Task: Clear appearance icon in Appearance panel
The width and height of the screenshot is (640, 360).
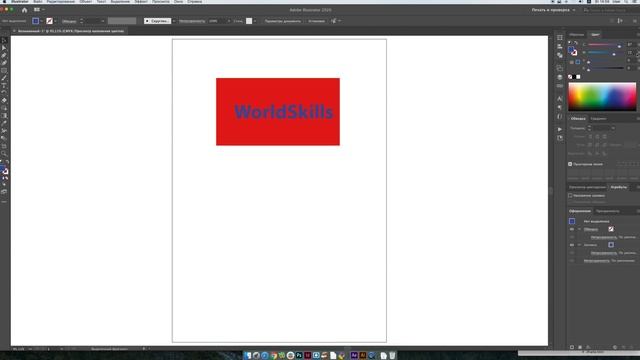Action: pos(615,347)
